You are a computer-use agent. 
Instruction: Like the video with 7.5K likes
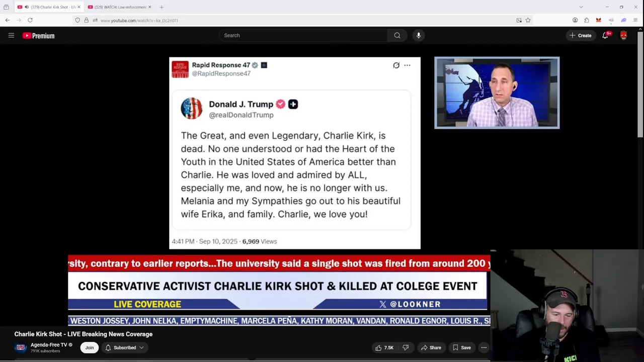(384, 347)
